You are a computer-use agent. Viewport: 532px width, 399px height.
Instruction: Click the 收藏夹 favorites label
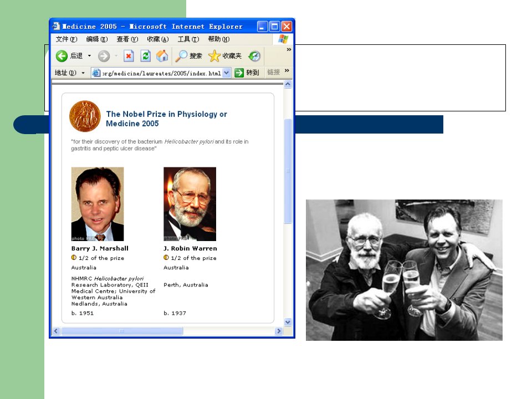pos(232,56)
